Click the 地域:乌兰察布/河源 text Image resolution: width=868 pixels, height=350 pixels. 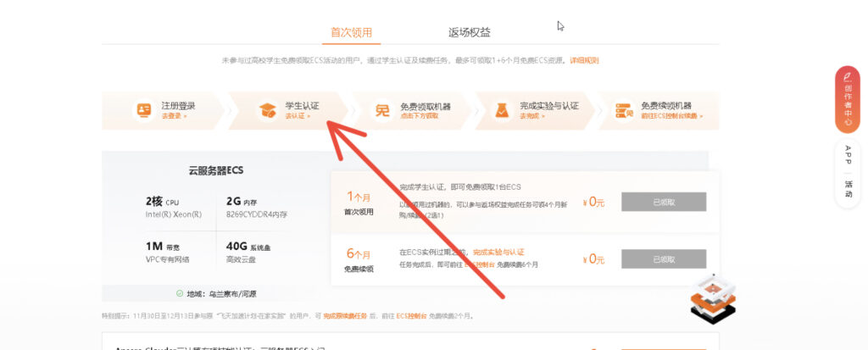tap(221, 294)
